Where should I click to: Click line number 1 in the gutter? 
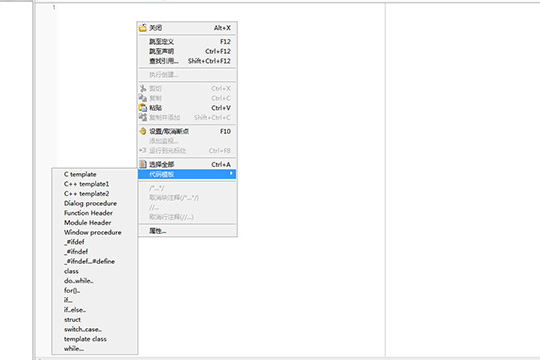point(54,7)
